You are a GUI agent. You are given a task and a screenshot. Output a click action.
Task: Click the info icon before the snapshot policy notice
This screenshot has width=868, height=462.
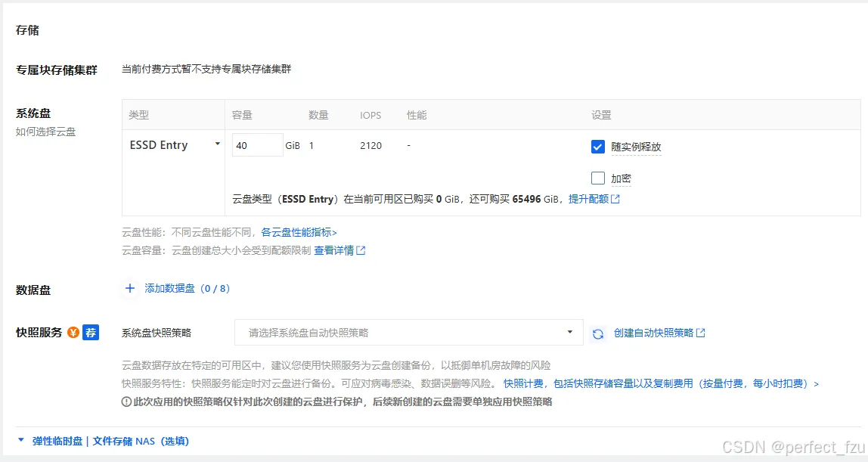click(128, 402)
